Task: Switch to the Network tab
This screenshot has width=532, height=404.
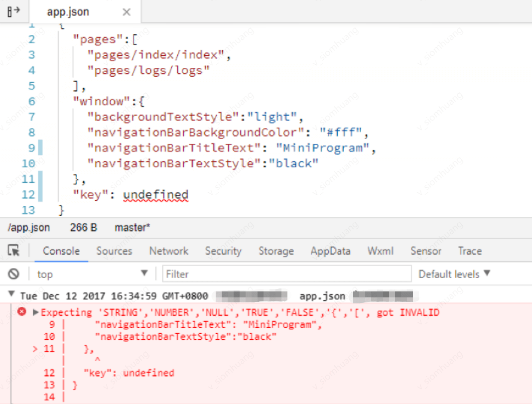Action: (x=169, y=251)
